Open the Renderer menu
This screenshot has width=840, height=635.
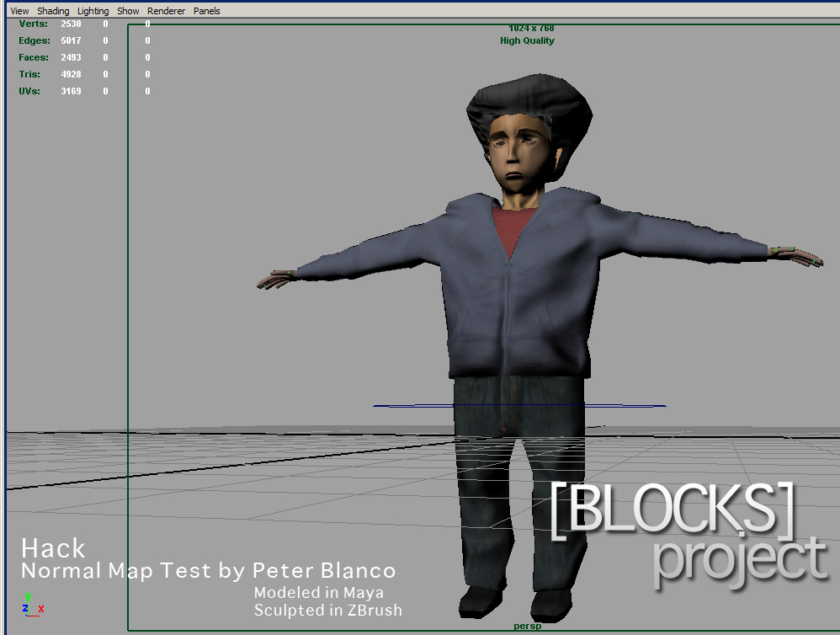pyautogui.click(x=166, y=11)
